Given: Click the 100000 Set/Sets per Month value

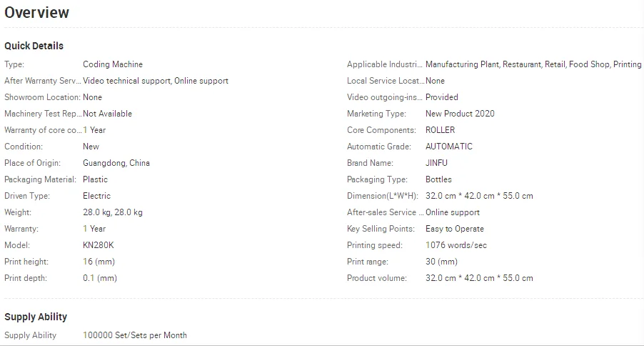Looking at the screenshot, I should [x=135, y=335].
